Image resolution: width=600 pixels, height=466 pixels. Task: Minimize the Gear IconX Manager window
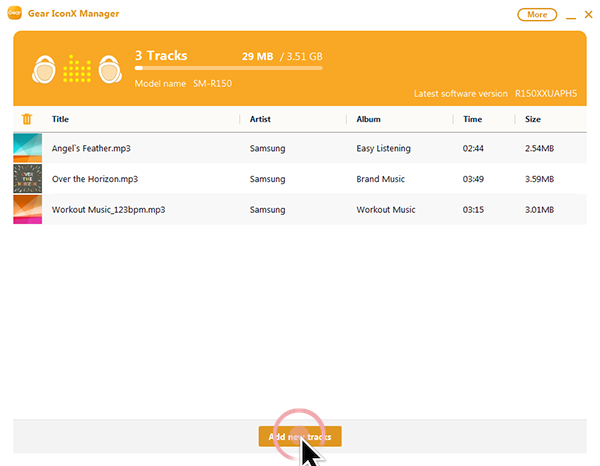click(x=571, y=16)
